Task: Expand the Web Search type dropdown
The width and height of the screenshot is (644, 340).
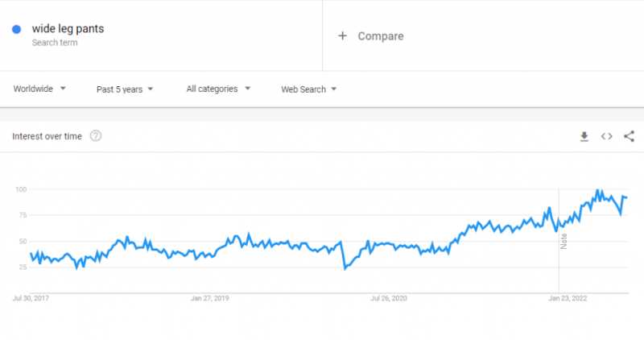Action: (308, 89)
